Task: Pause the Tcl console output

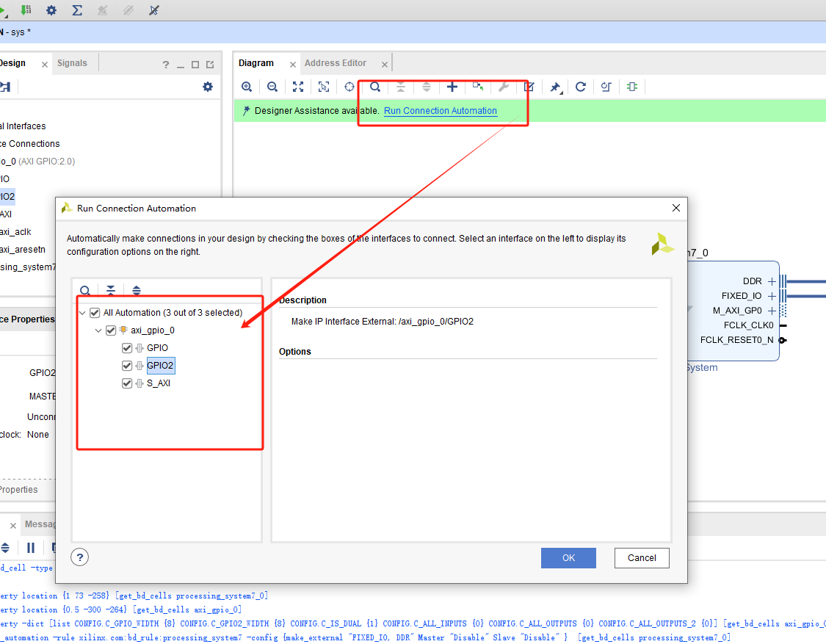Action: [x=31, y=548]
